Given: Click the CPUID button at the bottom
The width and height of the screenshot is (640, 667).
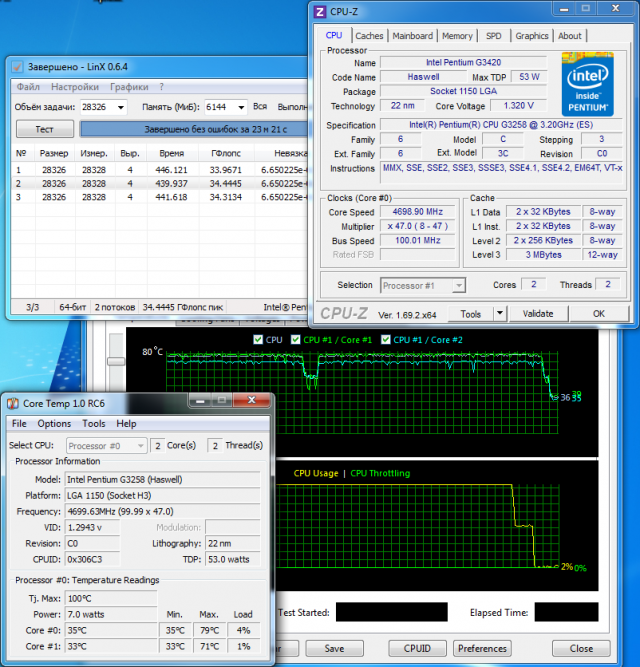Looking at the screenshot, I should (x=416, y=648).
